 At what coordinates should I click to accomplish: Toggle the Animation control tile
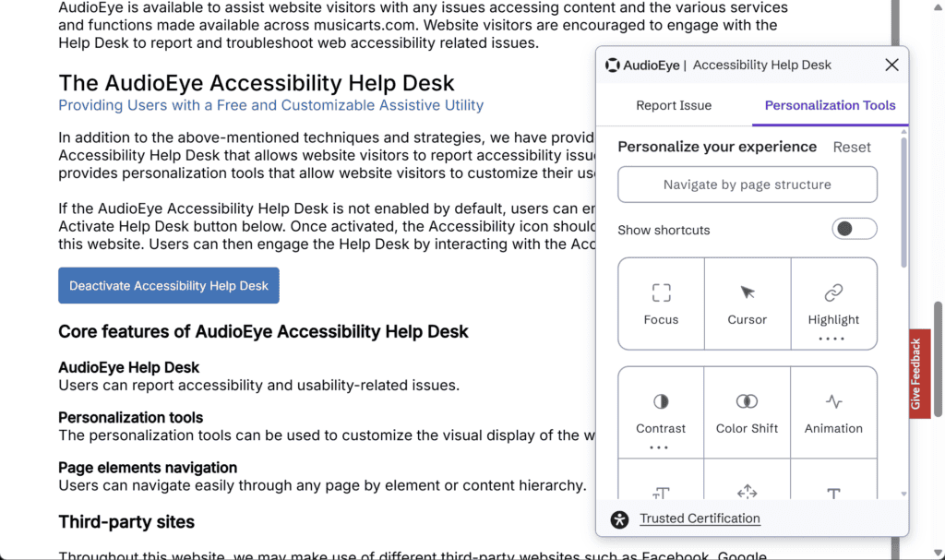click(x=833, y=411)
